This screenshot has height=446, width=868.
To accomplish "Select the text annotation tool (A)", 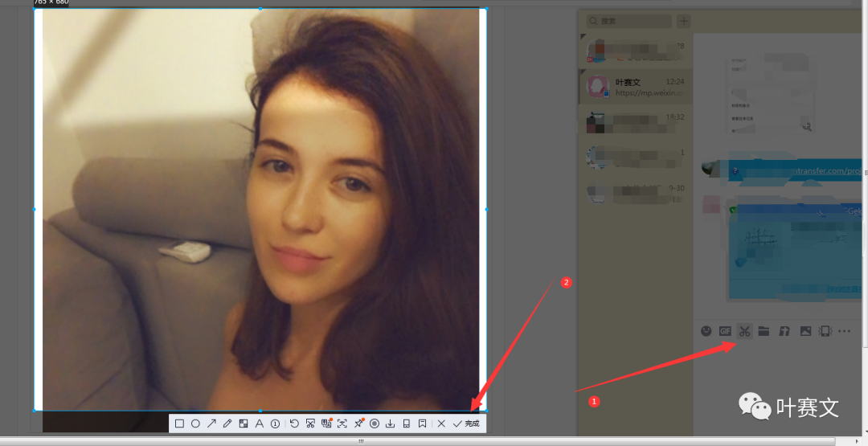I will [x=259, y=423].
